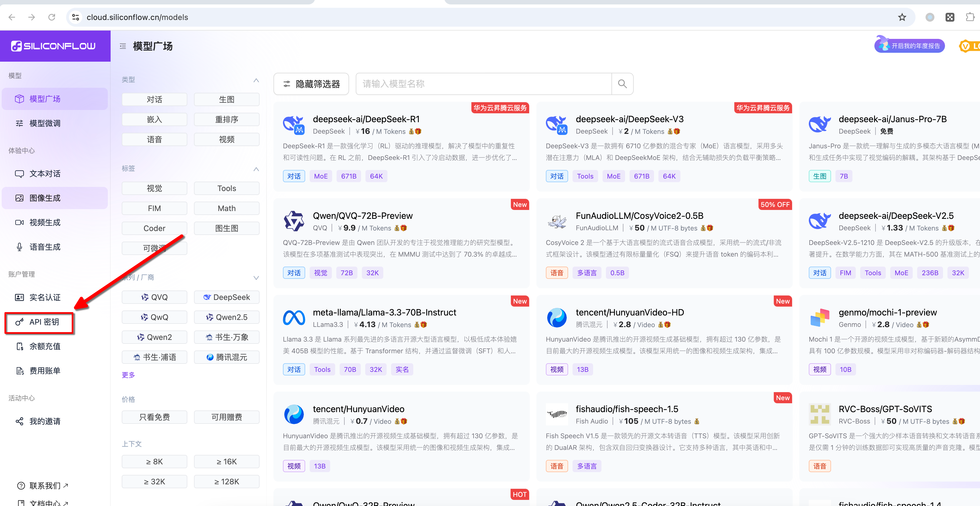The height and width of the screenshot is (506, 980).
Task: Click 更多 to show more vendors
Action: [128, 375]
